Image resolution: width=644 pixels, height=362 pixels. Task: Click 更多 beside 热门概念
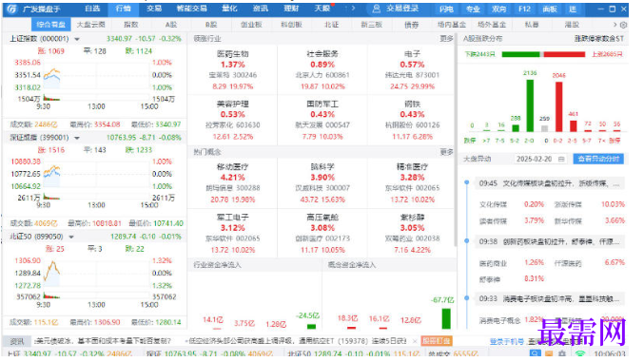point(446,152)
